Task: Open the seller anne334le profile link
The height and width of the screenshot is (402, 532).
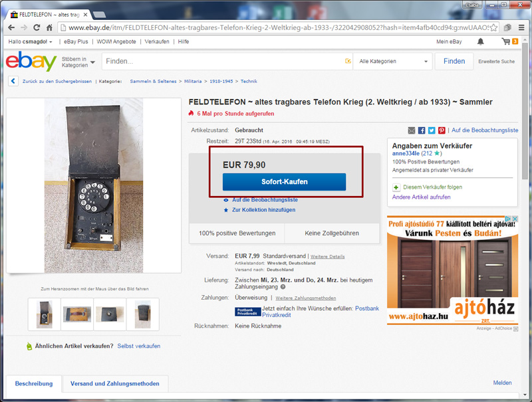Action: [406, 153]
